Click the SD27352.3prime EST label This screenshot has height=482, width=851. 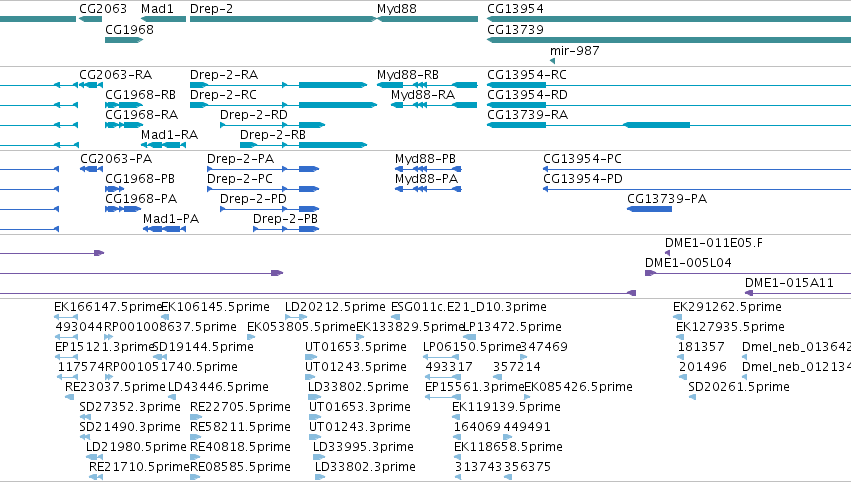point(130,408)
